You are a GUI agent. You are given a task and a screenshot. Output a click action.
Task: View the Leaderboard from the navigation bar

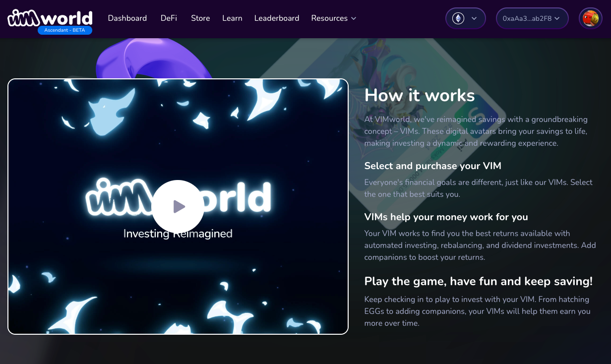[277, 18]
